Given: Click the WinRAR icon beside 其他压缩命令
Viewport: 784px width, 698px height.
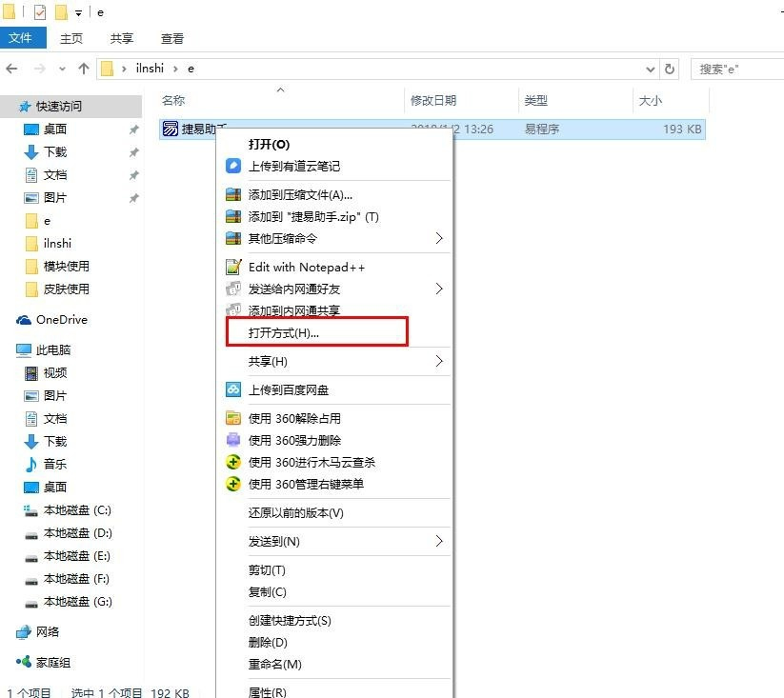Looking at the screenshot, I should coord(233,238).
